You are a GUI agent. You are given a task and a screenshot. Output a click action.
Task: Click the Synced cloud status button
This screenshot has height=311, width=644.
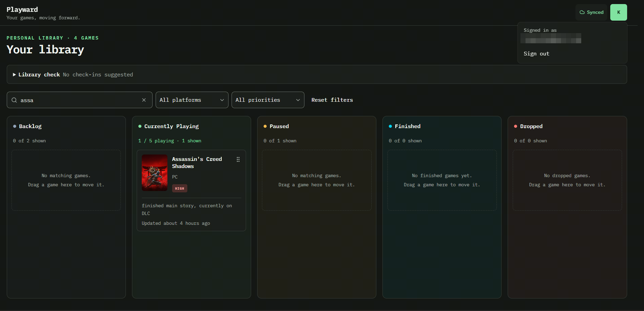(591, 13)
